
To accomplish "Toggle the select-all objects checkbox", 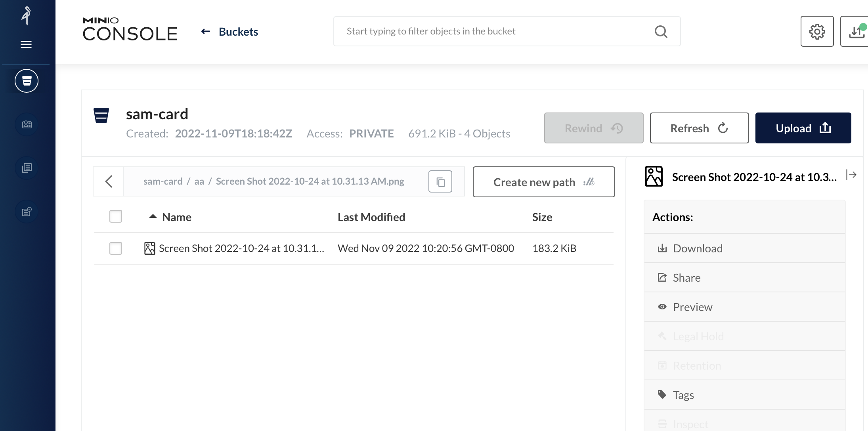I will tap(116, 216).
